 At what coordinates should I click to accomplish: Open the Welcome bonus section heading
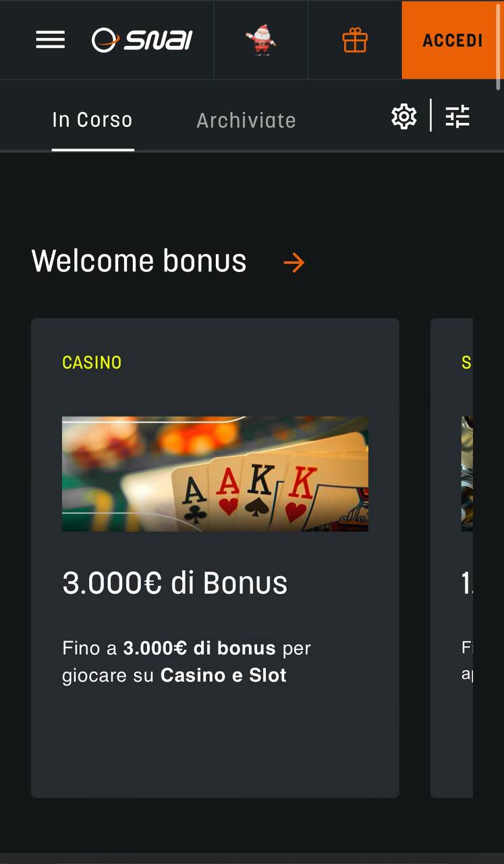(139, 261)
